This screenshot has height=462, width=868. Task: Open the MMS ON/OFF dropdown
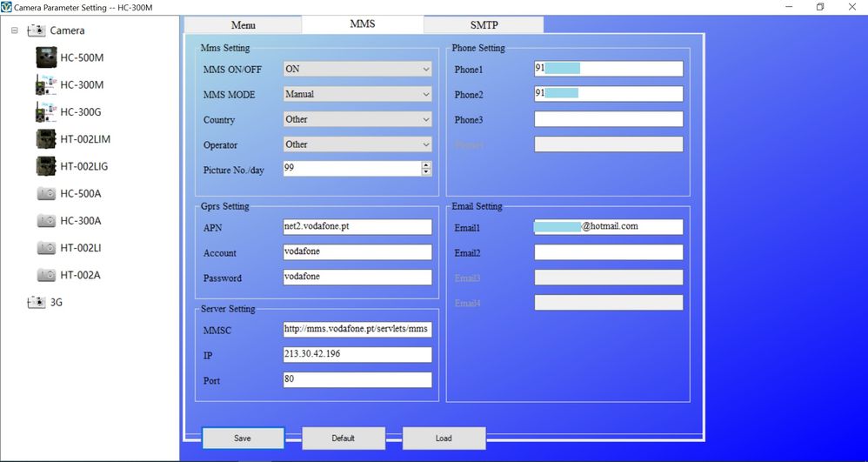pyautogui.click(x=425, y=69)
